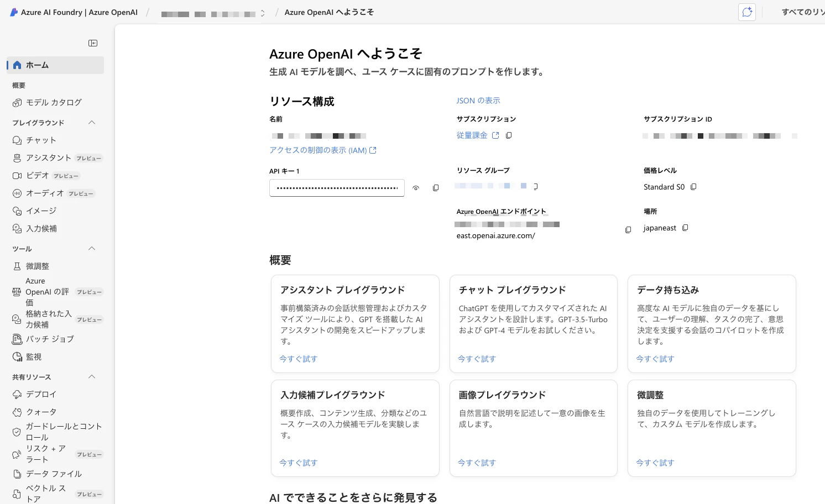The height and width of the screenshot is (504, 825).
Task: Click the AI でできることをさらに発見する heading
Action: click(353, 497)
